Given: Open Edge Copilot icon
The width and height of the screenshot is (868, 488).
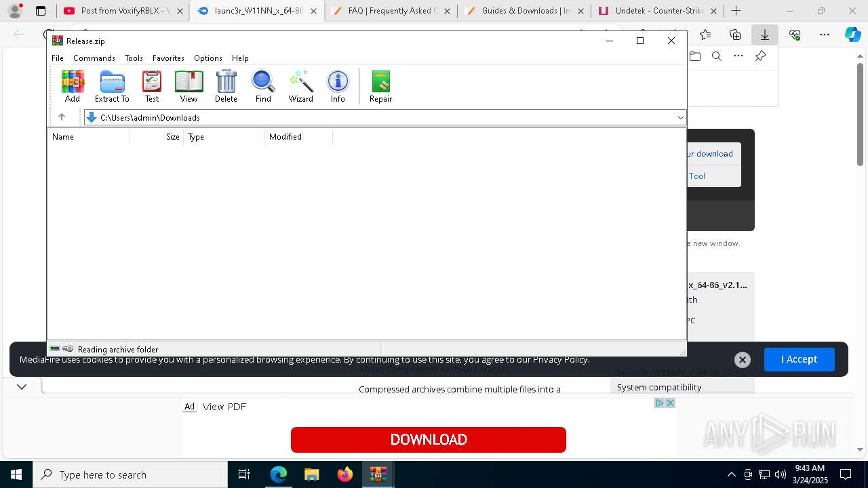Looking at the screenshot, I should (x=852, y=35).
